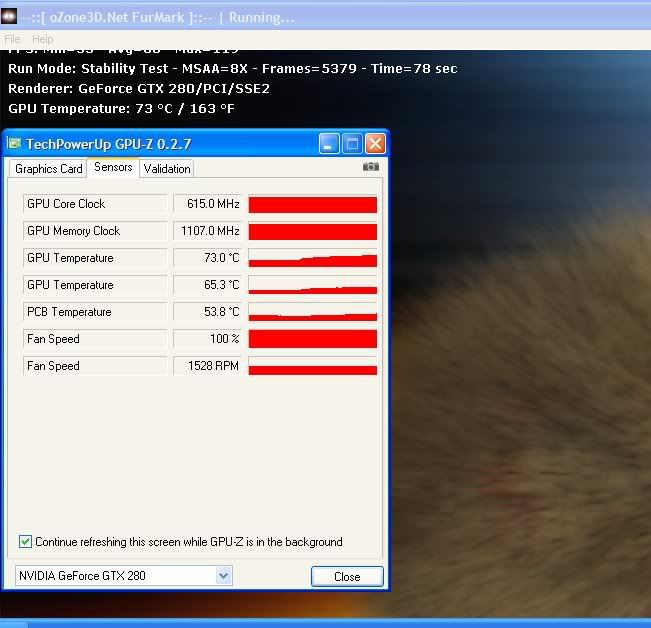Click the Close button in GPU-Z
Viewport: 651px width, 628px height.
click(347, 577)
